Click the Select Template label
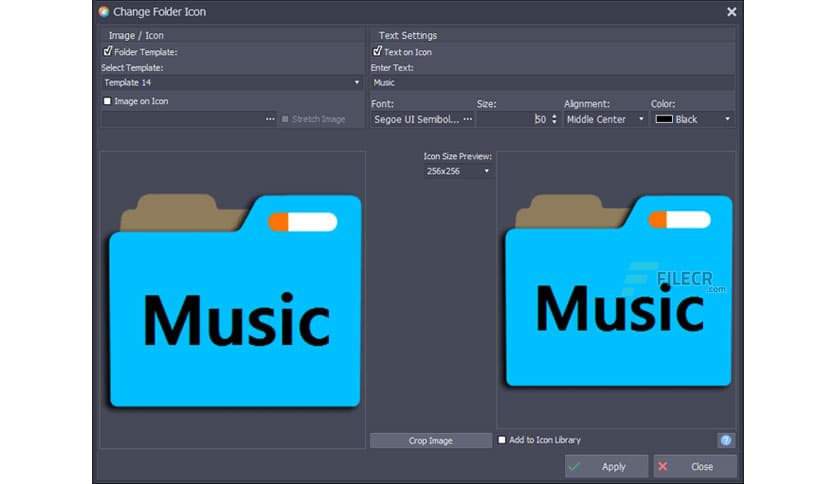Viewport: 836px width, 484px height. click(x=132, y=68)
